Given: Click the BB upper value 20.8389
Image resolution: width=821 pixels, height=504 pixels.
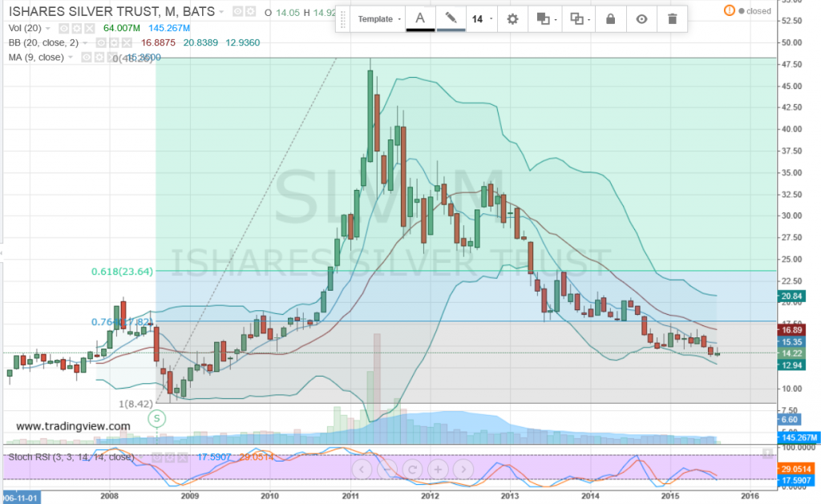Looking at the screenshot, I should tap(200, 43).
